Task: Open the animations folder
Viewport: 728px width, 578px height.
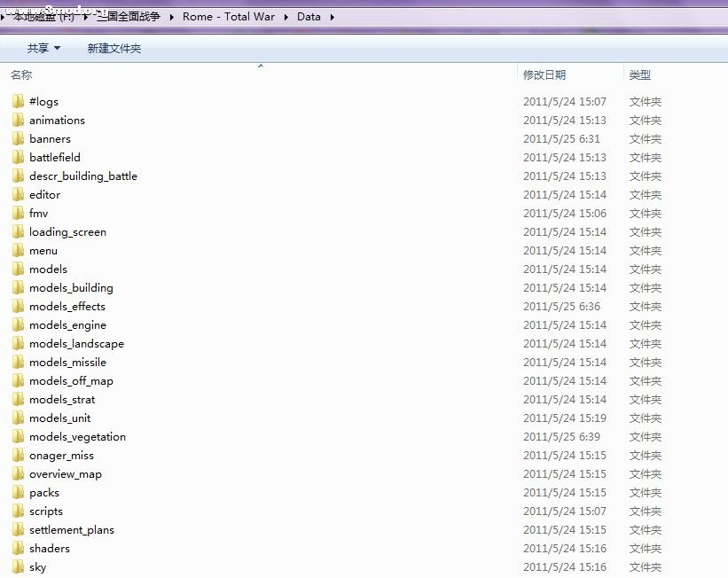Action: click(x=57, y=120)
